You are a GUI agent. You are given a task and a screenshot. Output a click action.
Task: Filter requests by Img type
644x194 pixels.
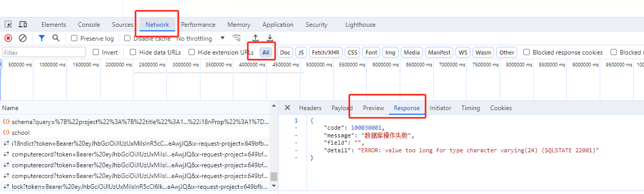(x=391, y=52)
